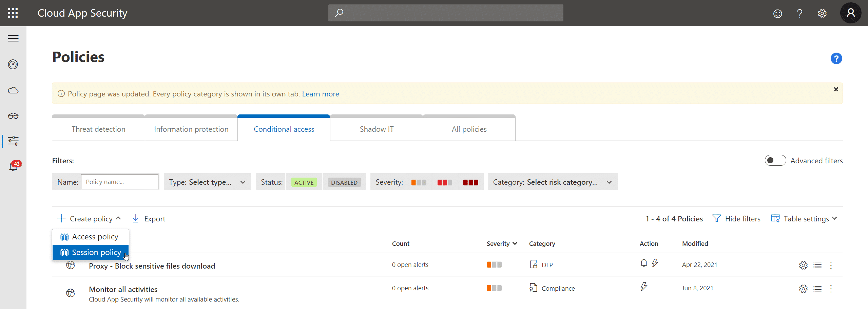Viewport: 868px width, 309px height.
Task: Open the Dashboard gauge sidebar icon
Action: [x=13, y=64]
